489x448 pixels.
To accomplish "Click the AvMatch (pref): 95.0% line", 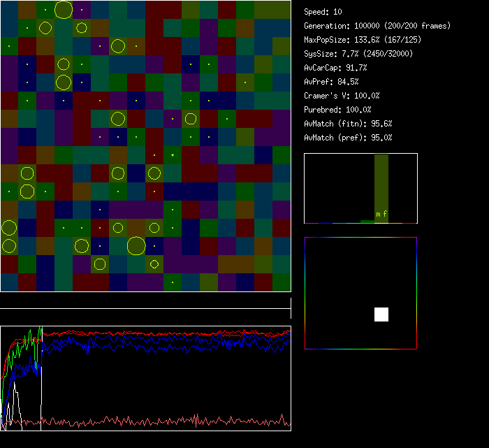I will [348, 138].
